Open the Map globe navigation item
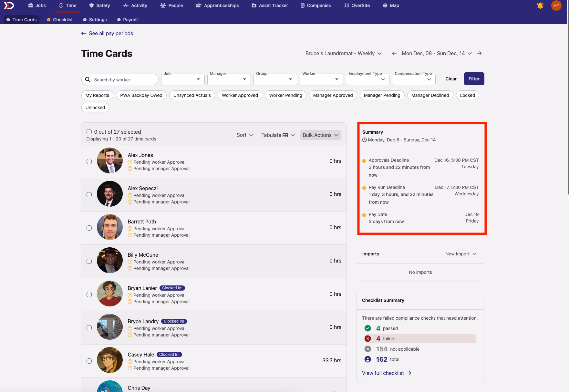This screenshot has width=569, height=392. (x=391, y=5)
